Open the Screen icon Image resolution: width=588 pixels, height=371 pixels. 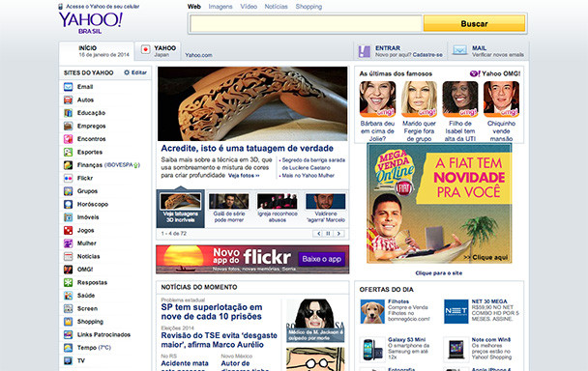pyautogui.click(x=68, y=309)
